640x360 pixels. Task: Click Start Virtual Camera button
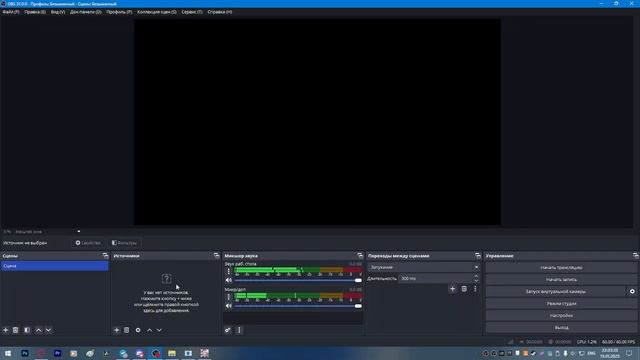coord(556,291)
